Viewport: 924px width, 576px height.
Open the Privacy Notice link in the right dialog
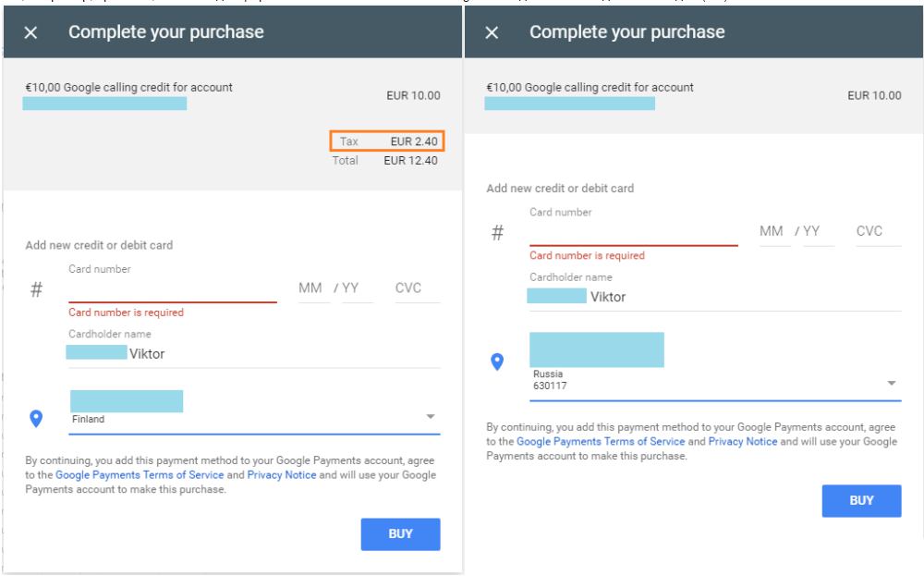743,442
